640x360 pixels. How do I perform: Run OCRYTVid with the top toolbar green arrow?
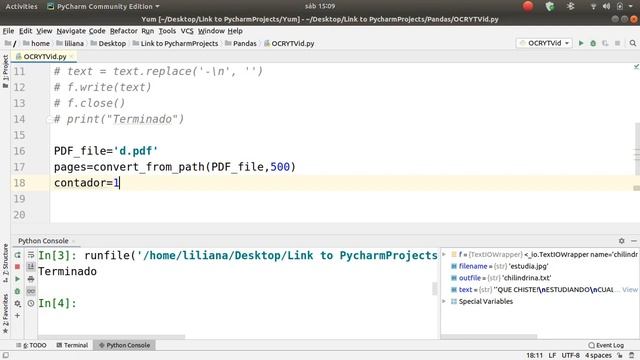pyautogui.click(x=581, y=43)
